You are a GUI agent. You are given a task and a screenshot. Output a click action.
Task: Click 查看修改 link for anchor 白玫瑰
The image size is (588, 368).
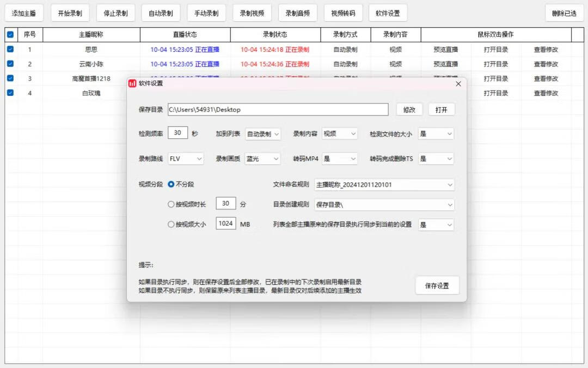(x=546, y=93)
